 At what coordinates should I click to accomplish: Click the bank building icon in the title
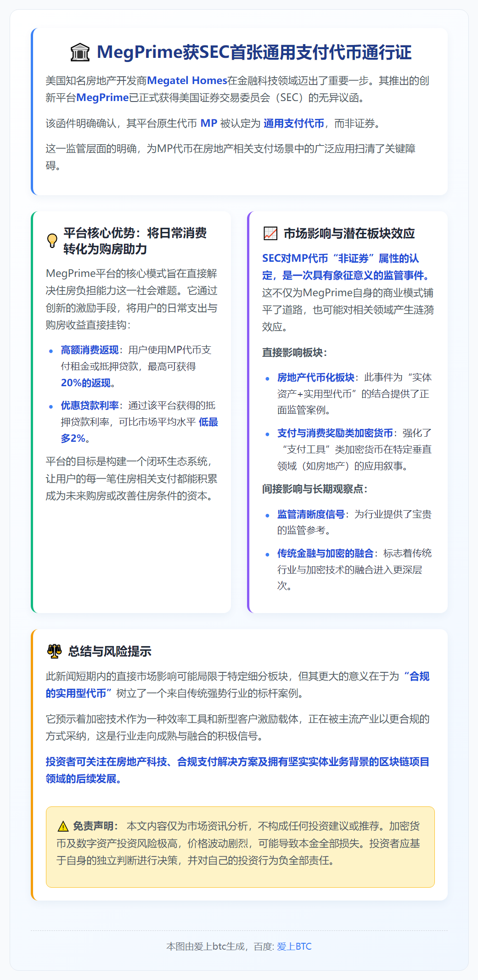(x=80, y=52)
